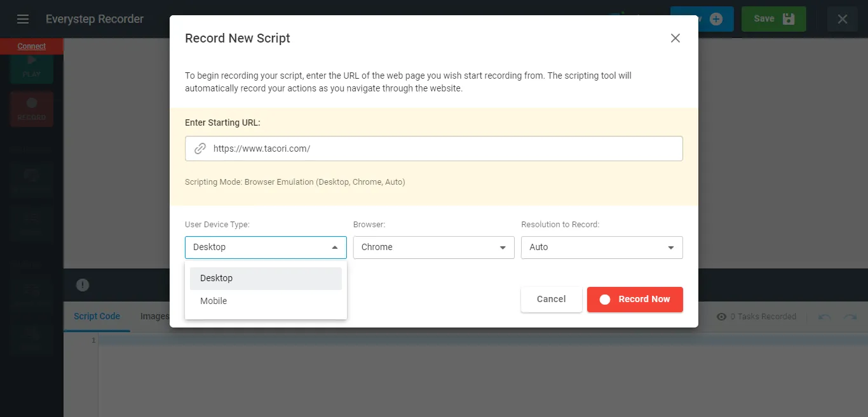The height and width of the screenshot is (417, 868).
Task: Collapse the User Device Type dropdown
Action: [266, 248]
